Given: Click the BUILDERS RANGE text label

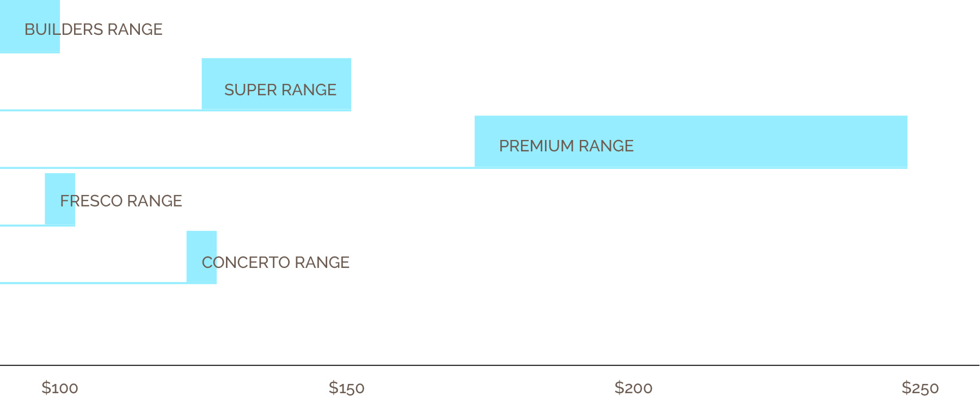Looking at the screenshot, I should 94,29.
